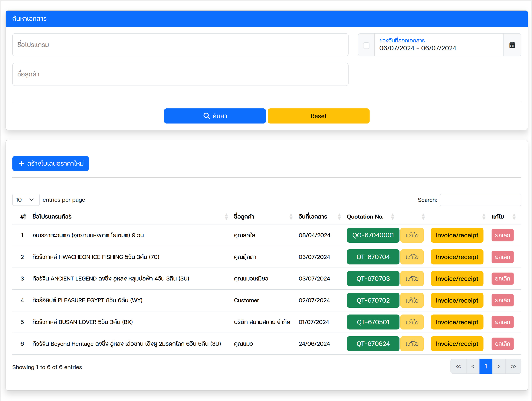Open the entries per page dropdown

click(26, 200)
